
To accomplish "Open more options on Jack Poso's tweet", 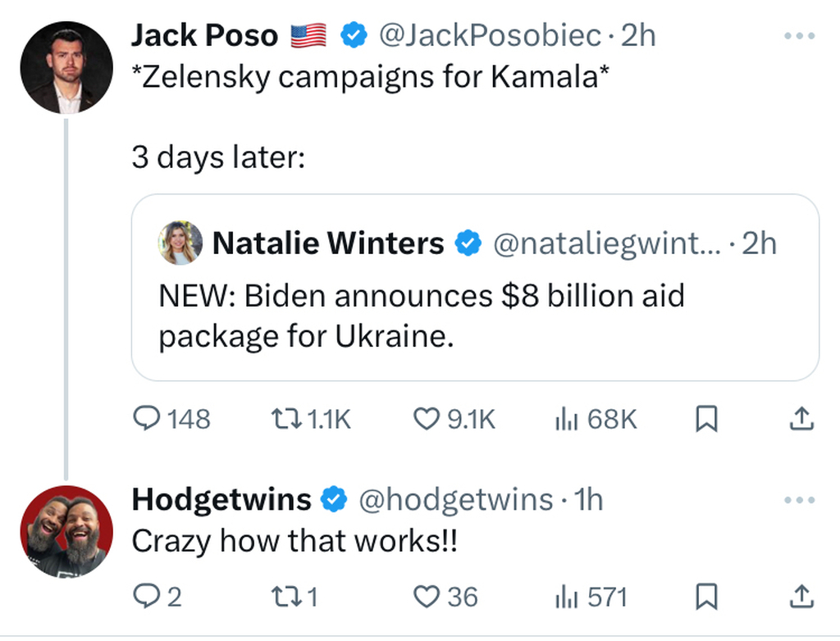I will (x=800, y=36).
